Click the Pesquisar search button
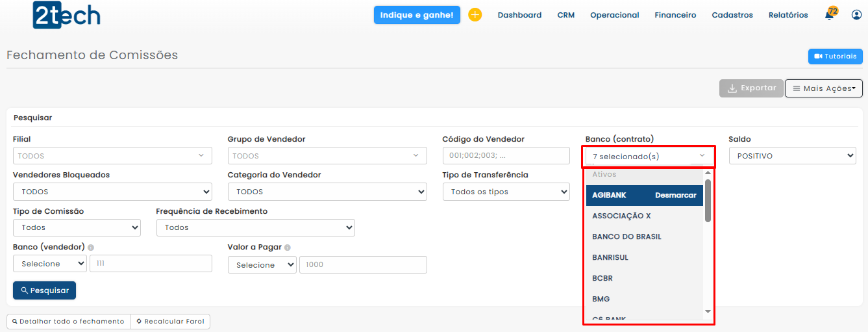The width and height of the screenshot is (868, 332). (44, 290)
